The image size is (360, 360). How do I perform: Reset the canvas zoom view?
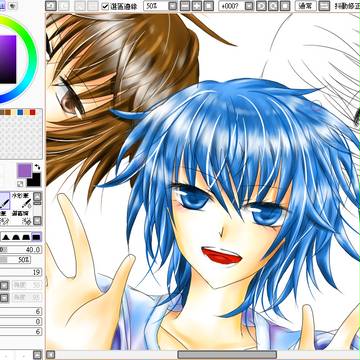tap(209, 6)
